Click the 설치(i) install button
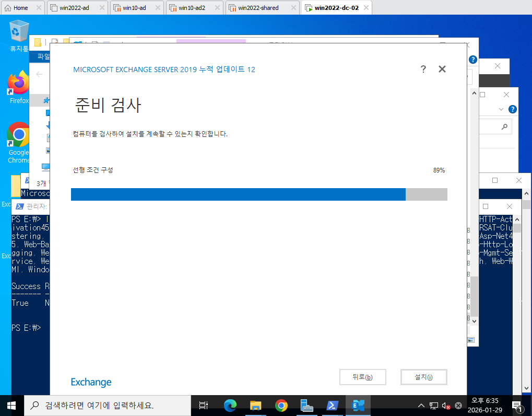 tap(424, 377)
